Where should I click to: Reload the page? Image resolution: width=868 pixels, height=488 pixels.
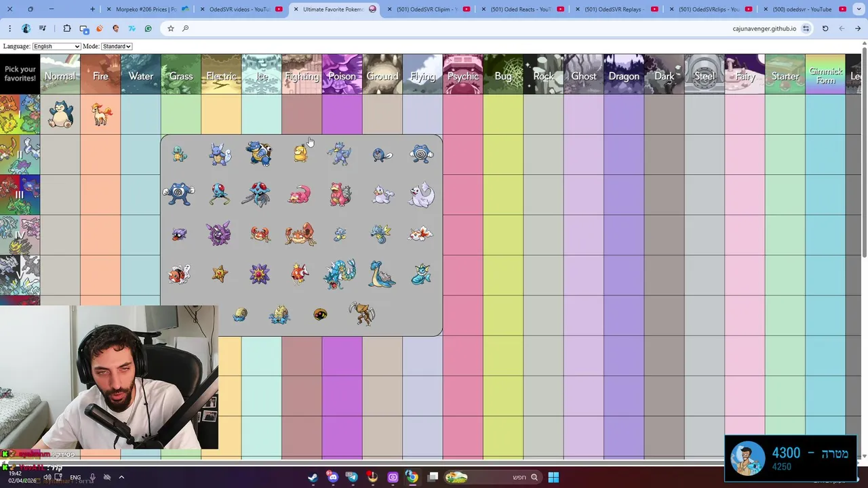(825, 28)
